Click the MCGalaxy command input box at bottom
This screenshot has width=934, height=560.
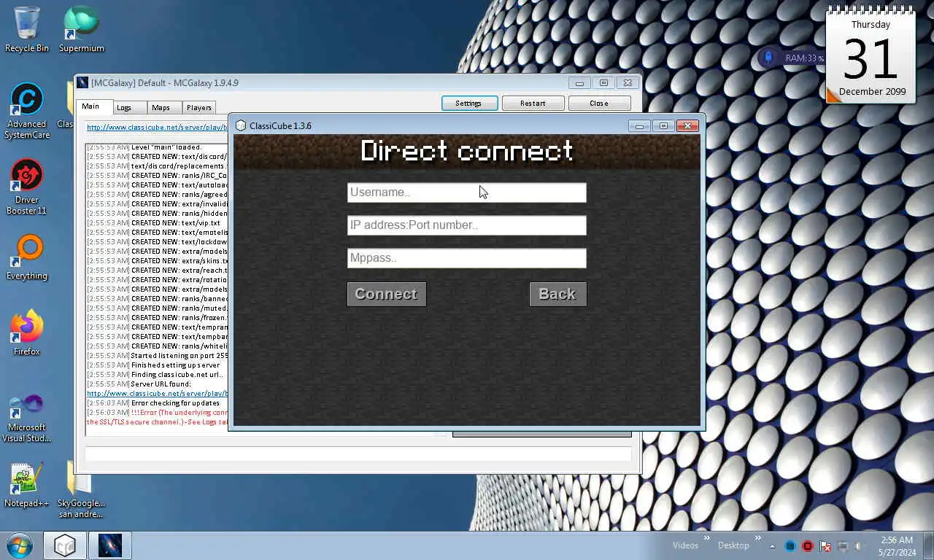(358, 454)
